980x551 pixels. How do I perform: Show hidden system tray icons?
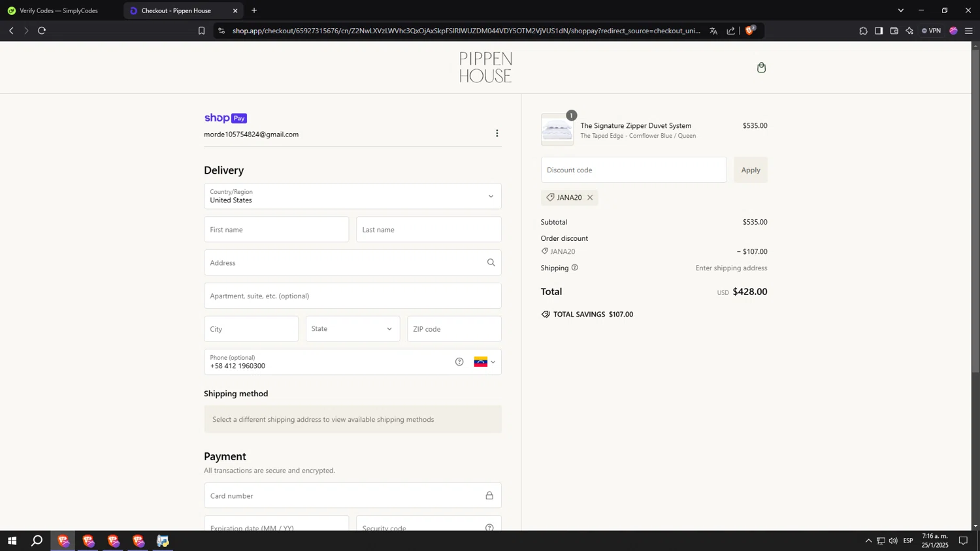point(868,541)
